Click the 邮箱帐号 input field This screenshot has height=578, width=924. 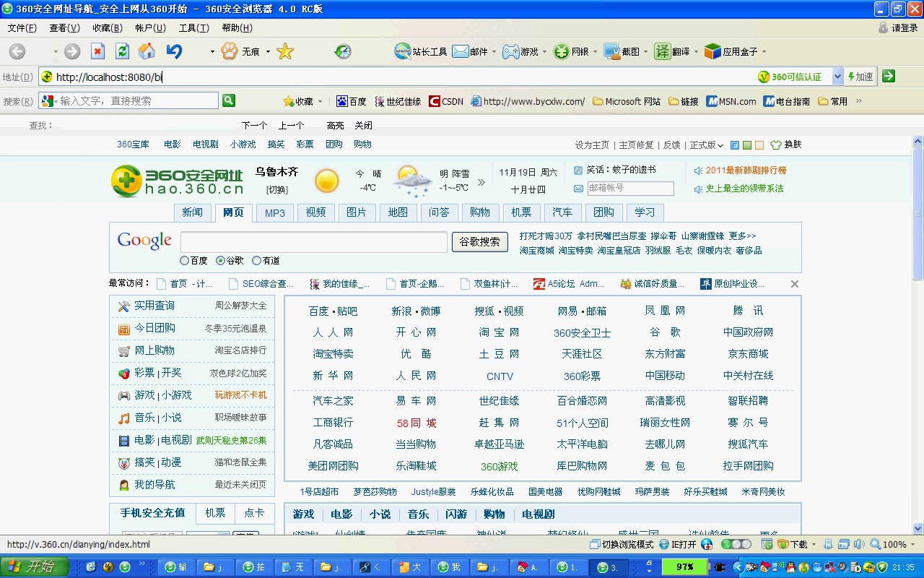tap(630, 189)
